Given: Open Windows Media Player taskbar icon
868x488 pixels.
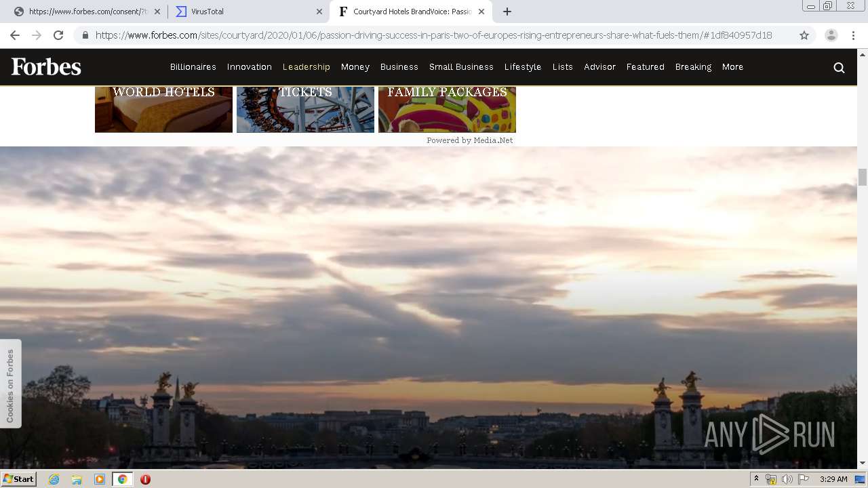Looking at the screenshot, I should 100,479.
